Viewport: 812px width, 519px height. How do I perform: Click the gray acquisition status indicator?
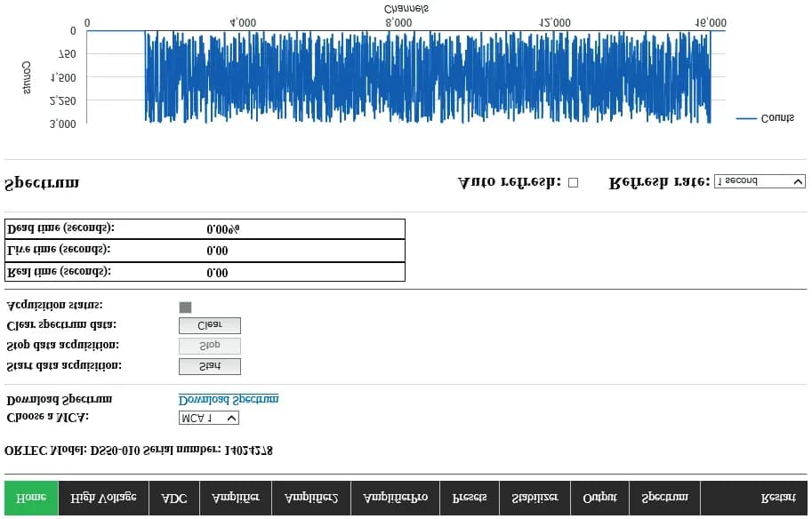click(x=185, y=307)
